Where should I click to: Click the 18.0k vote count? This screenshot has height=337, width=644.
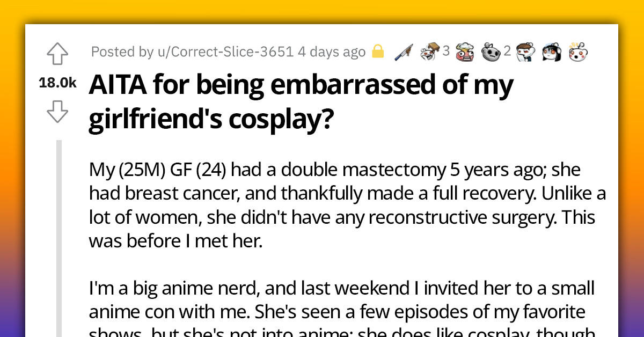[57, 83]
